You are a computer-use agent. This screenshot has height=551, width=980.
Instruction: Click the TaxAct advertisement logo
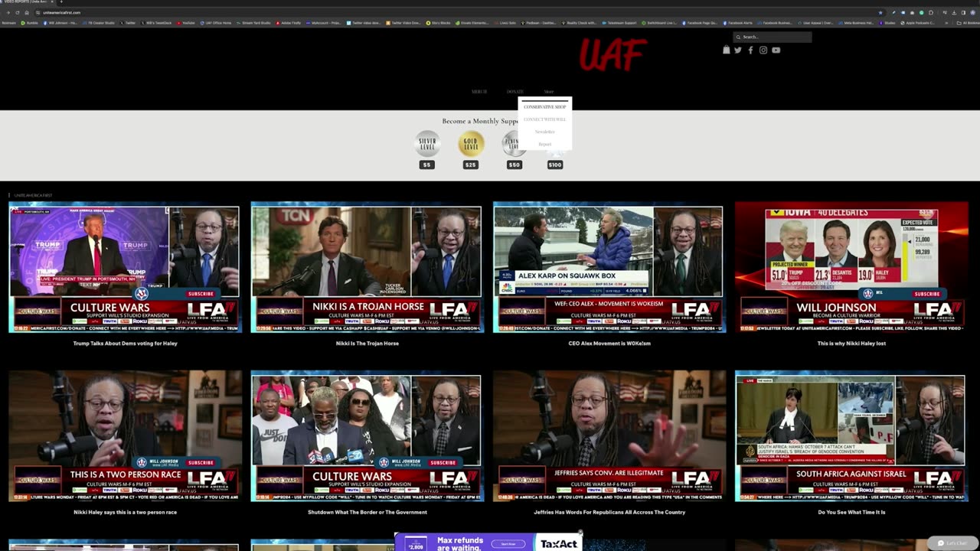[x=558, y=544]
